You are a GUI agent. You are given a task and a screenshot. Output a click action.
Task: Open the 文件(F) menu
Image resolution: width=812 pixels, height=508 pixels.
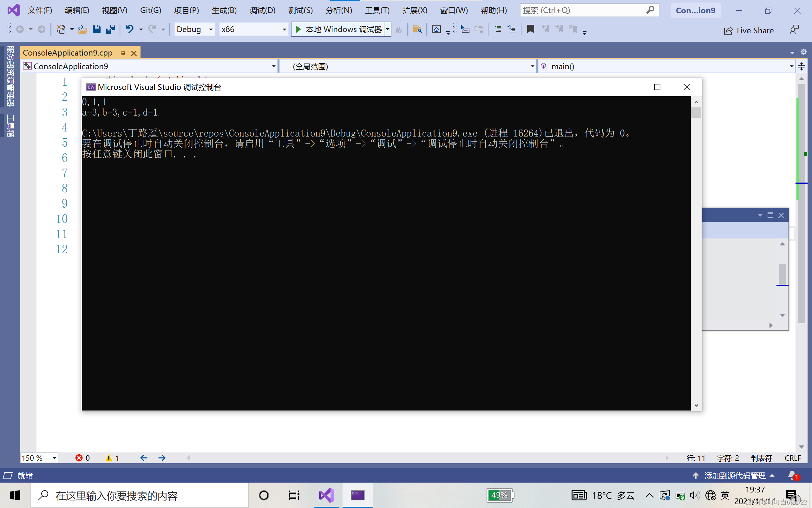click(x=40, y=10)
